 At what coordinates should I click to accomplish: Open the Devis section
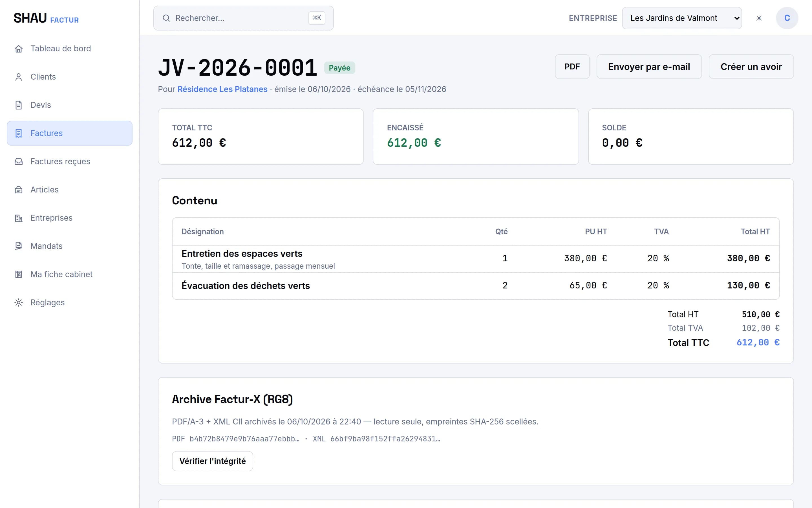tap(69, 105)
